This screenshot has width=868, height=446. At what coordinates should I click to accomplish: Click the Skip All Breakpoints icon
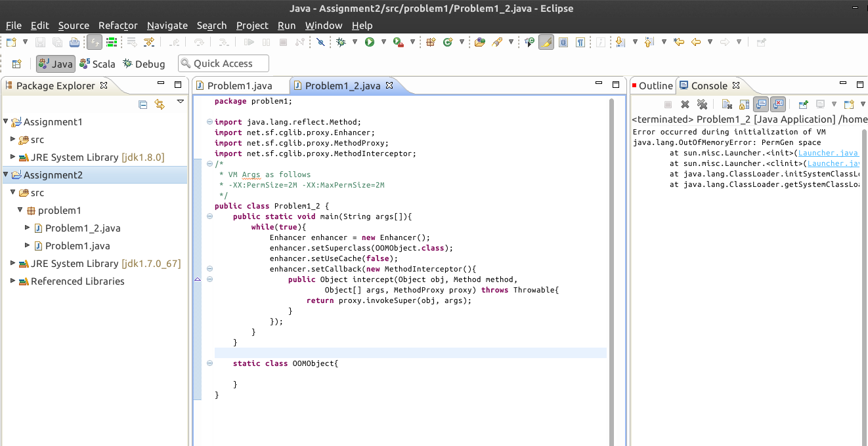tap(320, 42)
